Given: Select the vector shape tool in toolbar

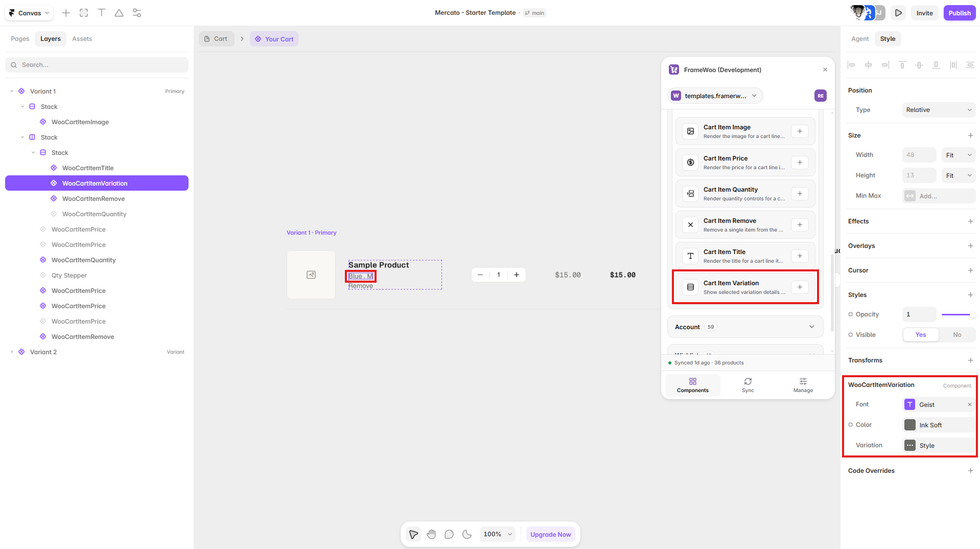Looking at the screenshot, I should pos(119,13).
